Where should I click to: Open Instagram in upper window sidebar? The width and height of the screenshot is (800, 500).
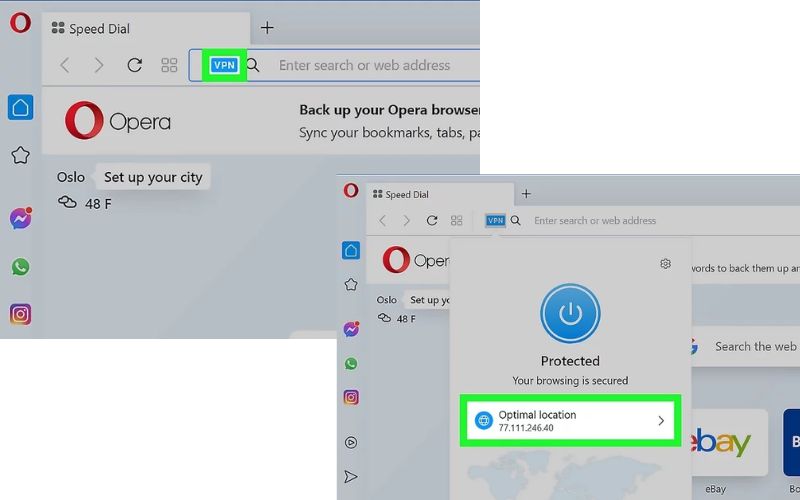pos(20,314)
